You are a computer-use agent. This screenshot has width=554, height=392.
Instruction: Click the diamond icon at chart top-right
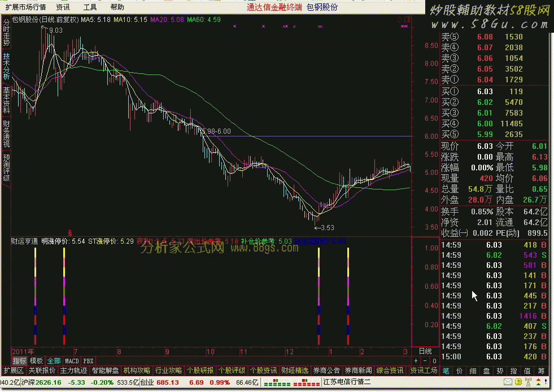[x=400, y=19]
